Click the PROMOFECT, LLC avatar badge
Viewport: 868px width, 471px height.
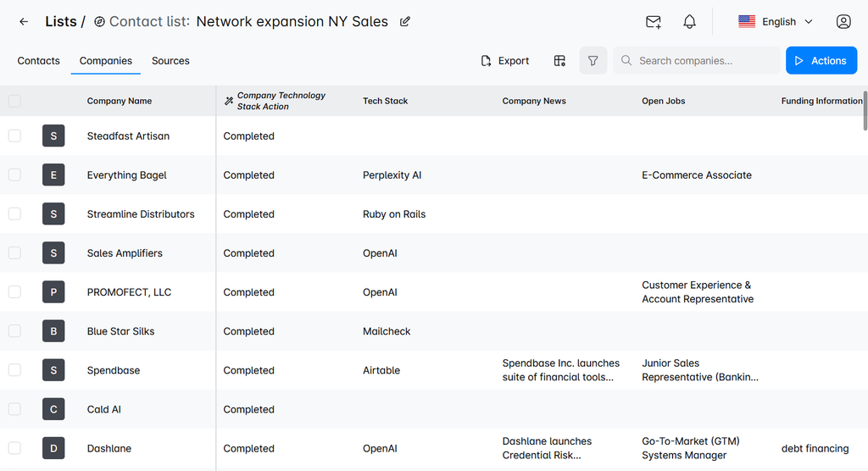[x=53, y=291]
